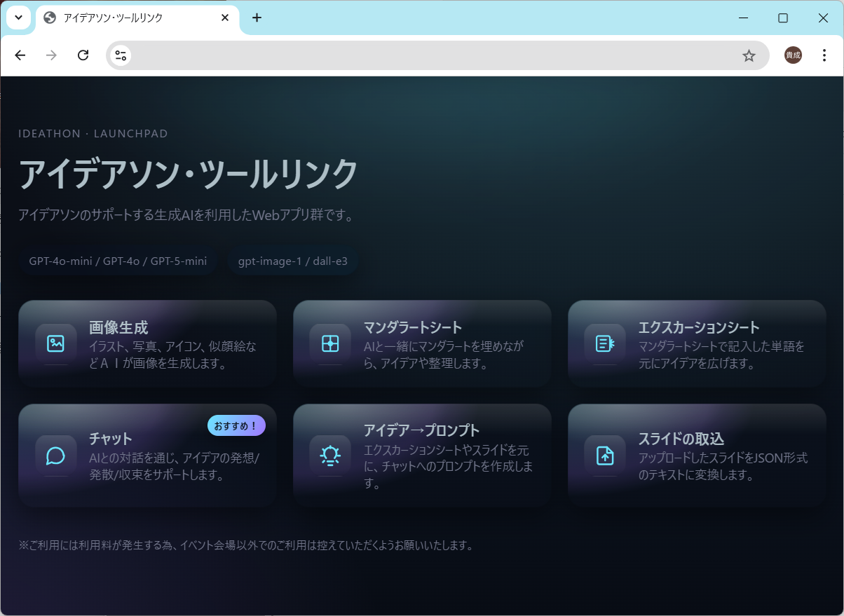Screen dimensions: 844x616
Task: Click the excursion sheet document icon
Action: [x=605, y=343]
